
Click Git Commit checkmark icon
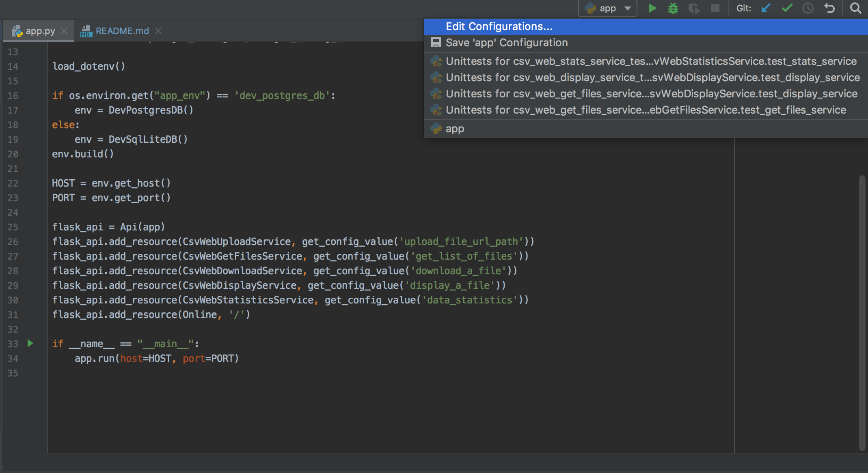(x=787, y=8)
